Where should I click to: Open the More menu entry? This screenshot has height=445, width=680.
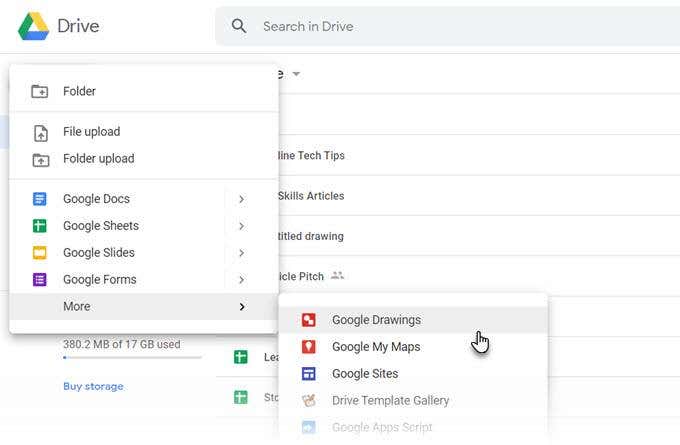(144, 307)
